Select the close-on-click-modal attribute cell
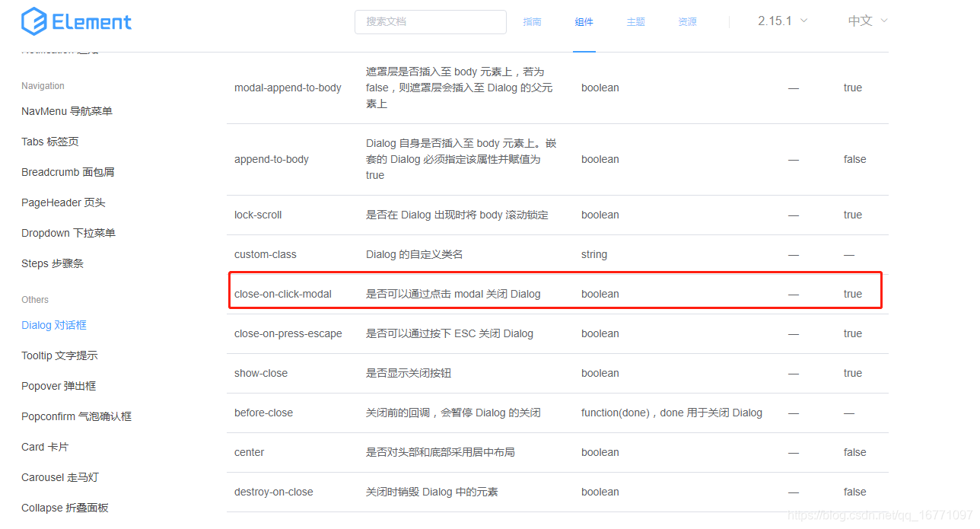 283,294
